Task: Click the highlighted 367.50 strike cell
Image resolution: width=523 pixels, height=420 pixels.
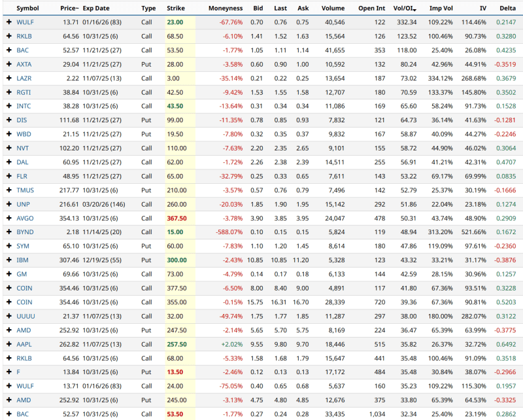Action: (177, 218)
